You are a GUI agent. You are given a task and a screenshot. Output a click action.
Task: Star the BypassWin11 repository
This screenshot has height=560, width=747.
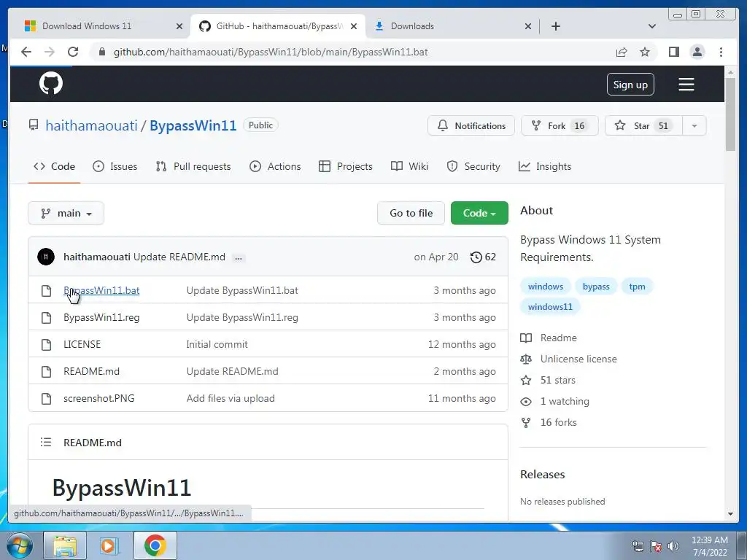pos(643,125)
